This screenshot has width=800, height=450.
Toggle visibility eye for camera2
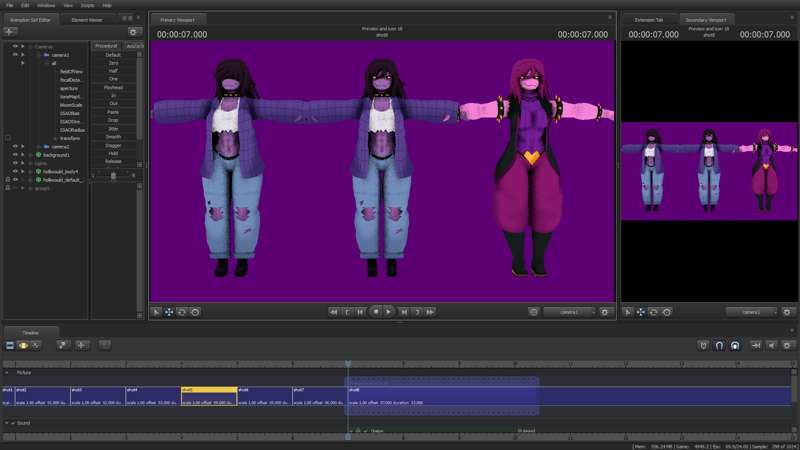(15, 146)
